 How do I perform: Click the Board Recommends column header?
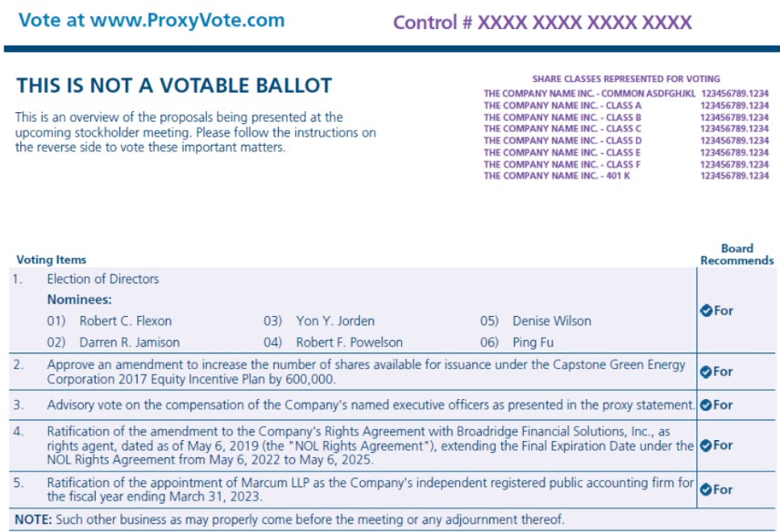pos(736,254)
